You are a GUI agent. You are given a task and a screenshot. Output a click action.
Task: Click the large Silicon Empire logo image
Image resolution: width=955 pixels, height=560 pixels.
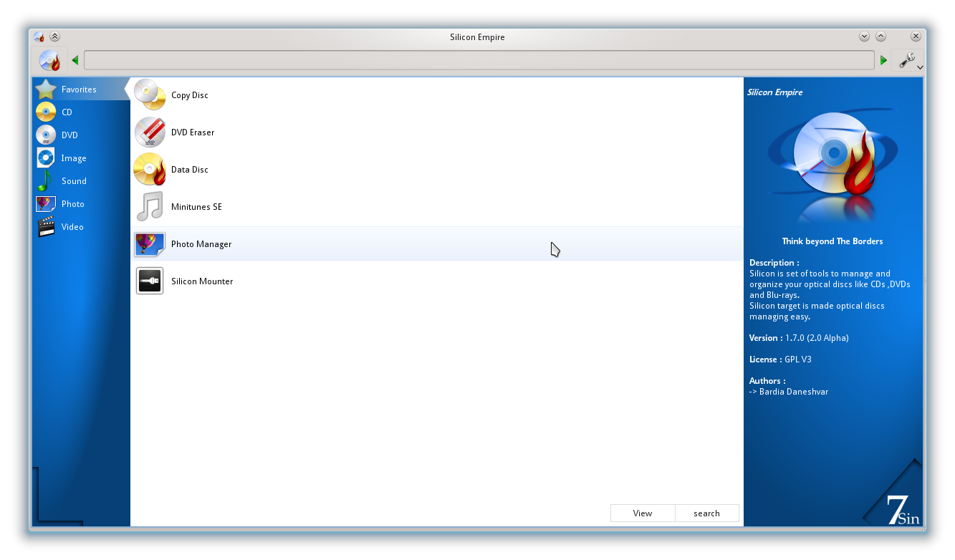coord(832,166)
